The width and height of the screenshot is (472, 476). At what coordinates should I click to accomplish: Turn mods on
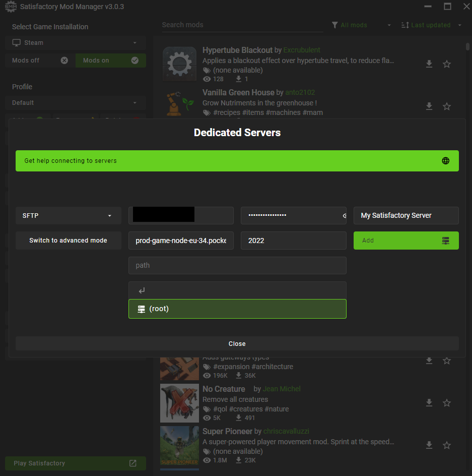(111, 61)
